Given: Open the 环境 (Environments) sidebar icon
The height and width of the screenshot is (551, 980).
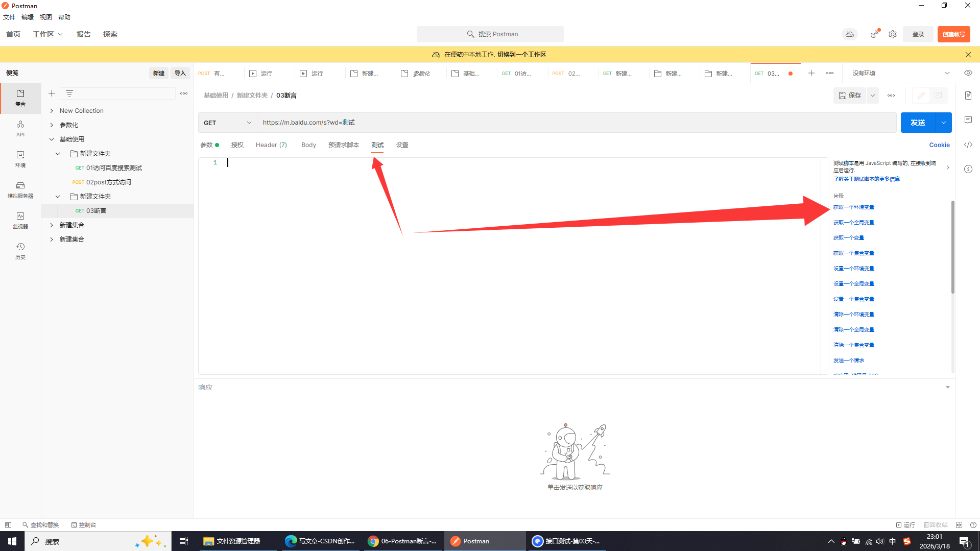Looking at the screenshot, I should [20, 159].
